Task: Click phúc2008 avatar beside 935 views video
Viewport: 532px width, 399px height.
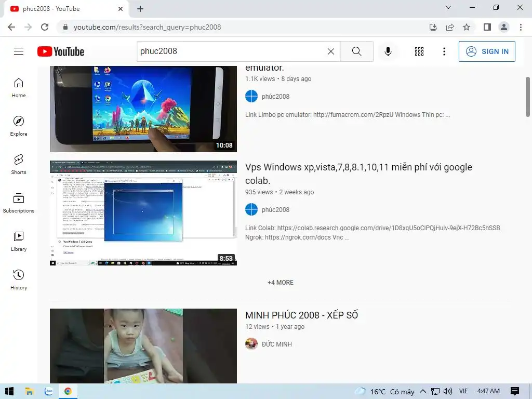Action: point(251,209)
